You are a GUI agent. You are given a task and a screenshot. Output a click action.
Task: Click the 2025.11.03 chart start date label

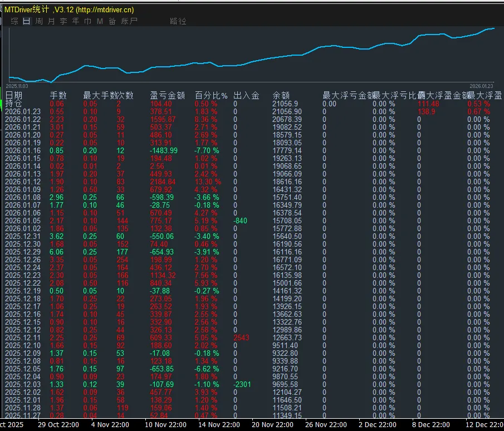(x=17, y=86)
